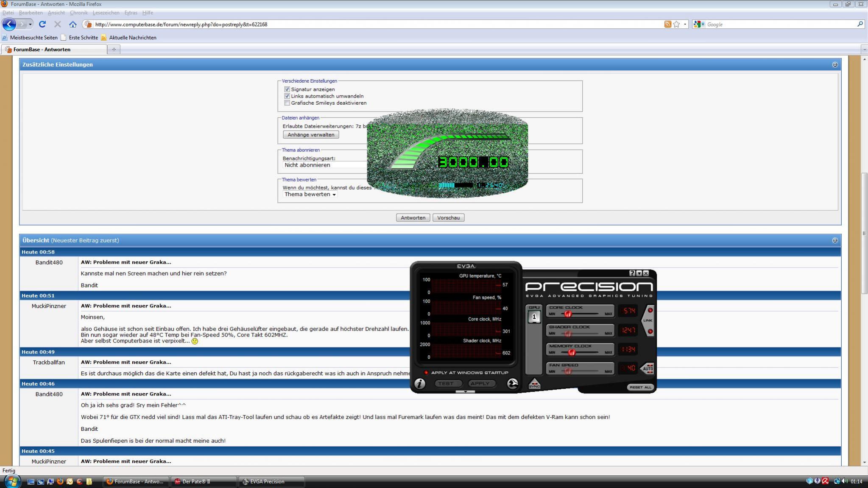868x488 pixels.
Task: Toggle fan speed AUTO mode
Action: (648, 368)
